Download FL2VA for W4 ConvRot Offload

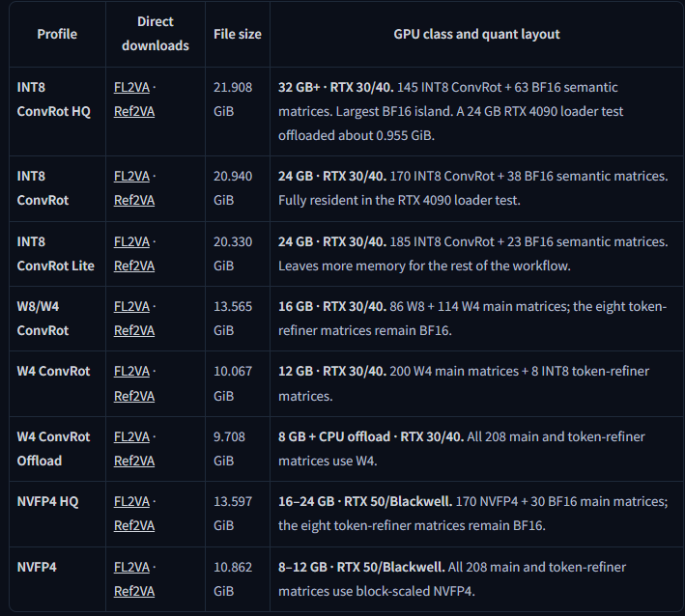131,436
